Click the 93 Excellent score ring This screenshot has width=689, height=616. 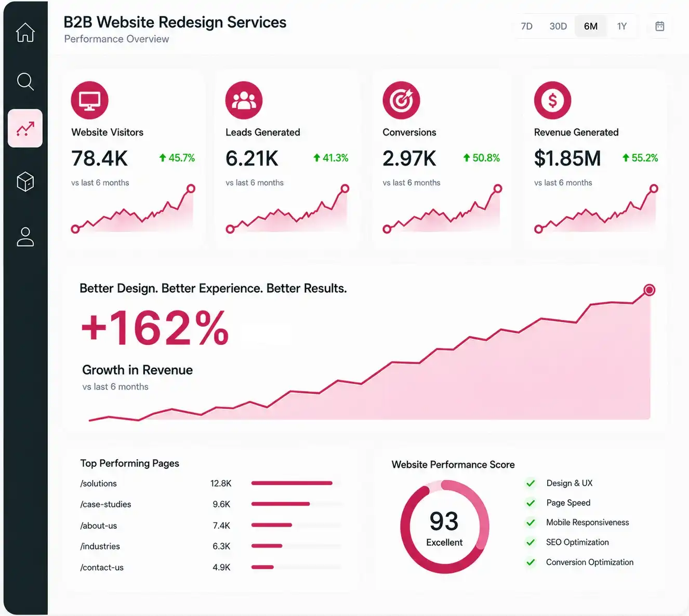coord(444,527)
